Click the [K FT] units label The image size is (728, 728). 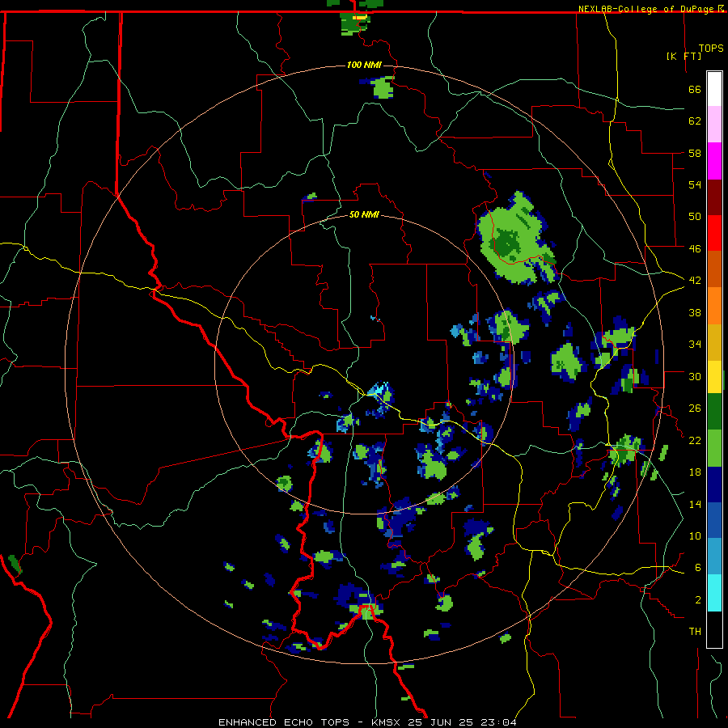tap(684, 56)
